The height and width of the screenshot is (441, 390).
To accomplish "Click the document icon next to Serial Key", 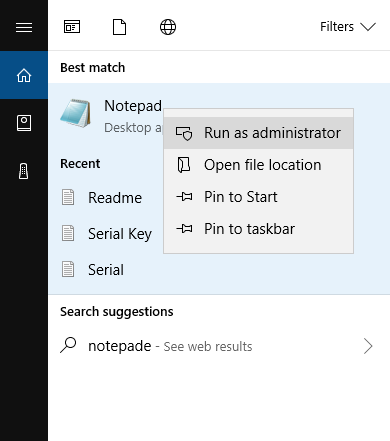I will tap(68, 233).
